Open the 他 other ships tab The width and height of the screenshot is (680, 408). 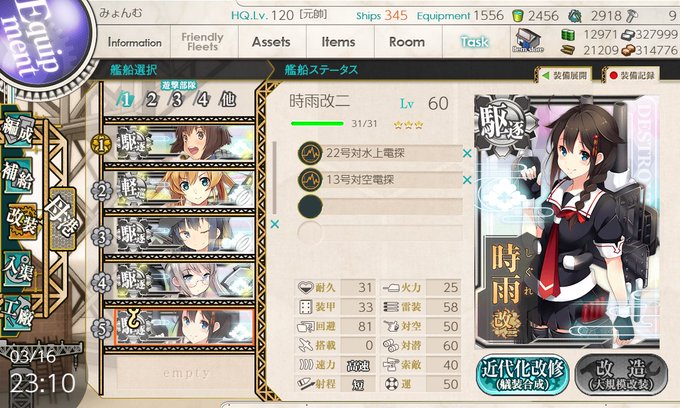pyautogui.click(x=227, y=100)
